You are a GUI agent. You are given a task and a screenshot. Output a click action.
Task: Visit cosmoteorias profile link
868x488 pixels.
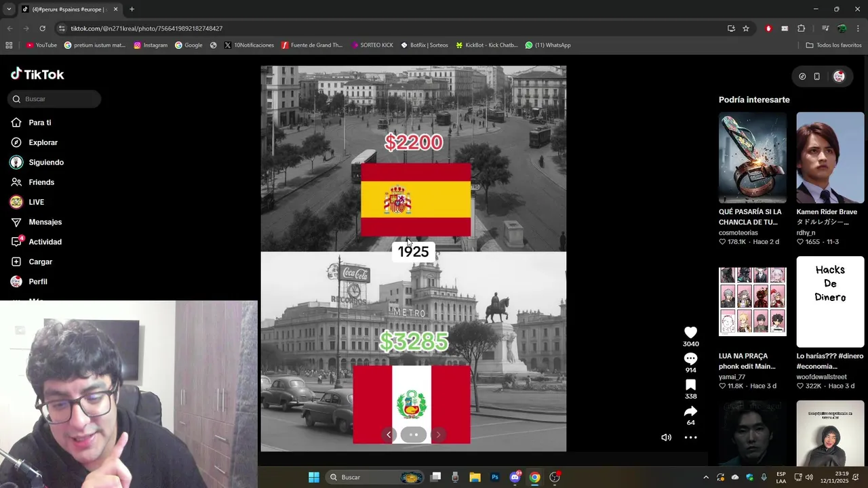(x=738, y=232)
